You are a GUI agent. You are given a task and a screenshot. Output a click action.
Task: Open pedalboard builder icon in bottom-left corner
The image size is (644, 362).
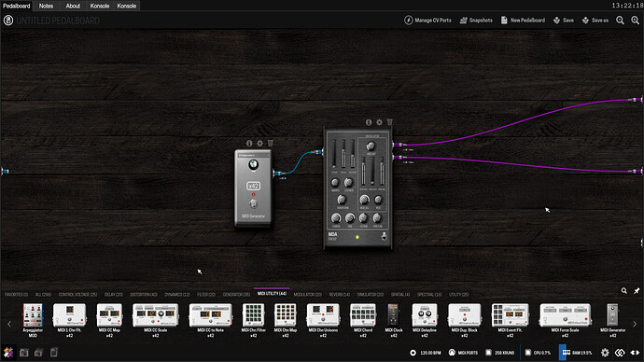8,352
